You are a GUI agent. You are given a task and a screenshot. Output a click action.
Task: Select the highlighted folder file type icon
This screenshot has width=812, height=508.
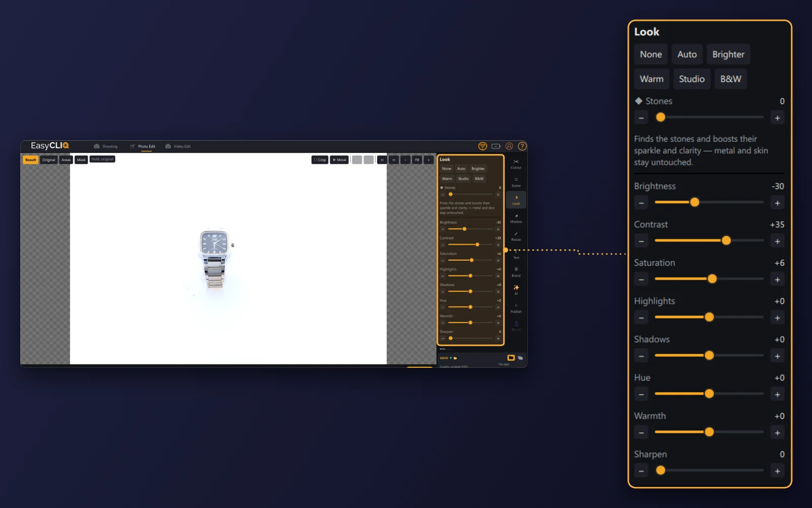coord(511,358)
